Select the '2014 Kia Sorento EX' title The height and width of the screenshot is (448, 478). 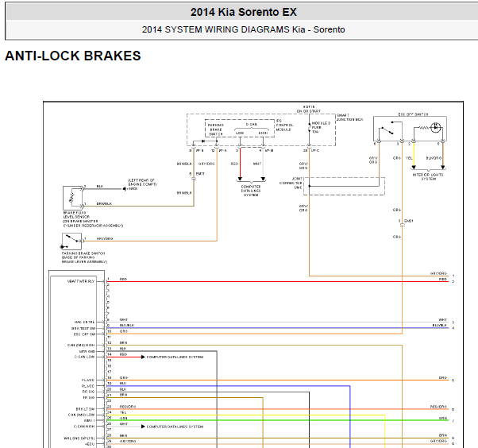point(243,12)
